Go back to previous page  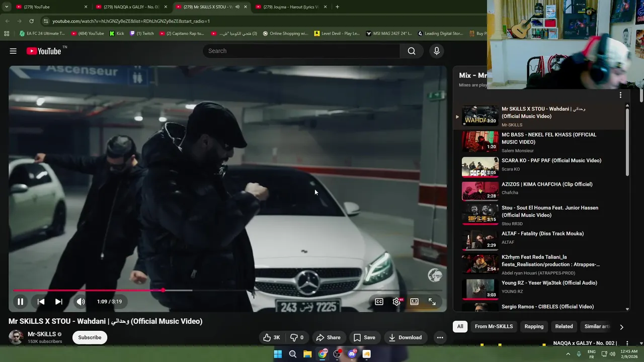click(7, 21)
